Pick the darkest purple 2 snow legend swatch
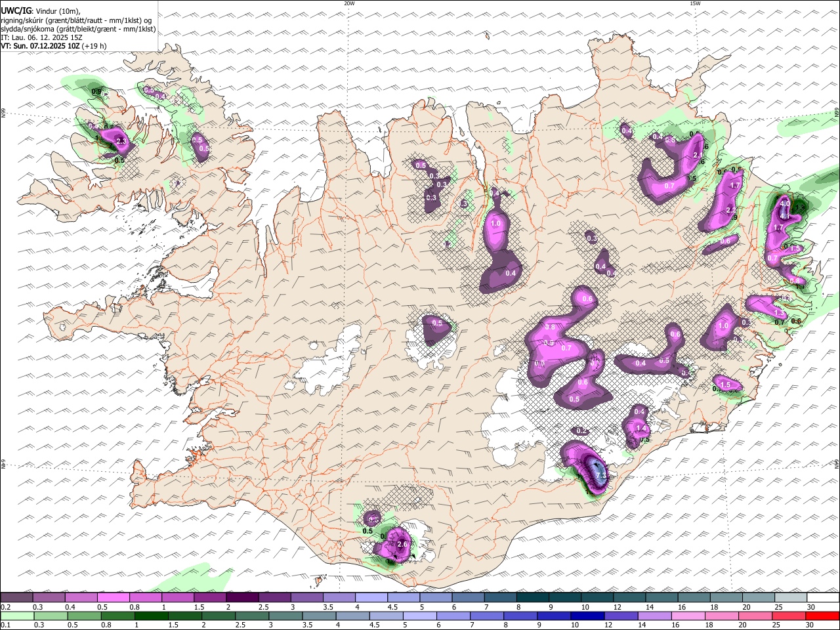840x630 pixels. pos(242,598)
